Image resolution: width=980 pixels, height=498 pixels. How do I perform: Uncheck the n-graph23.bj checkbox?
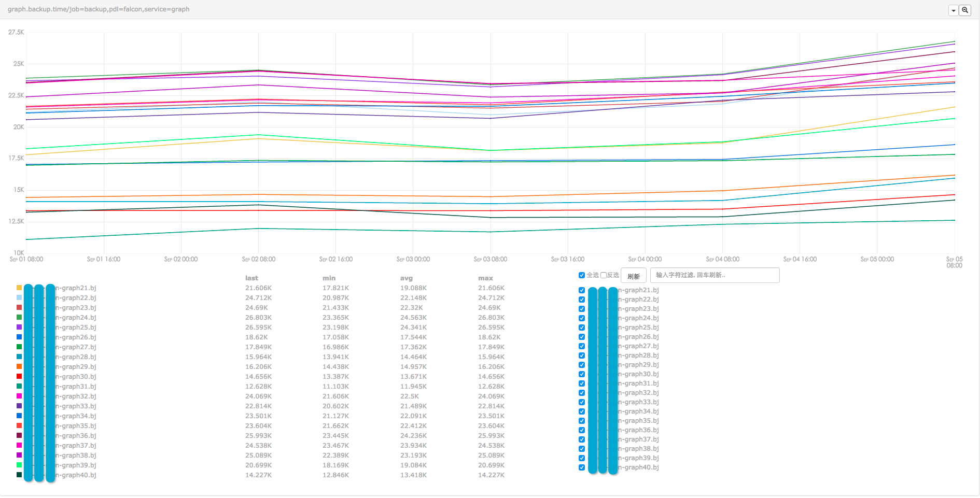point(582,309)
